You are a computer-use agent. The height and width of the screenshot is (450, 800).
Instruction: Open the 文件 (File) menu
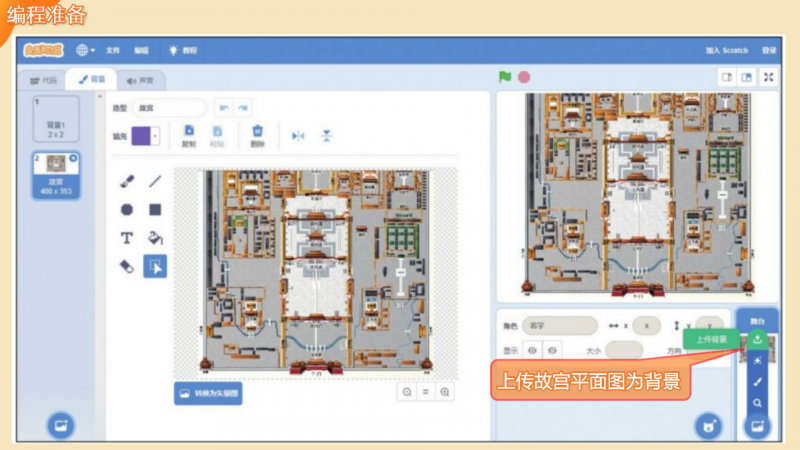coord(113,50)
